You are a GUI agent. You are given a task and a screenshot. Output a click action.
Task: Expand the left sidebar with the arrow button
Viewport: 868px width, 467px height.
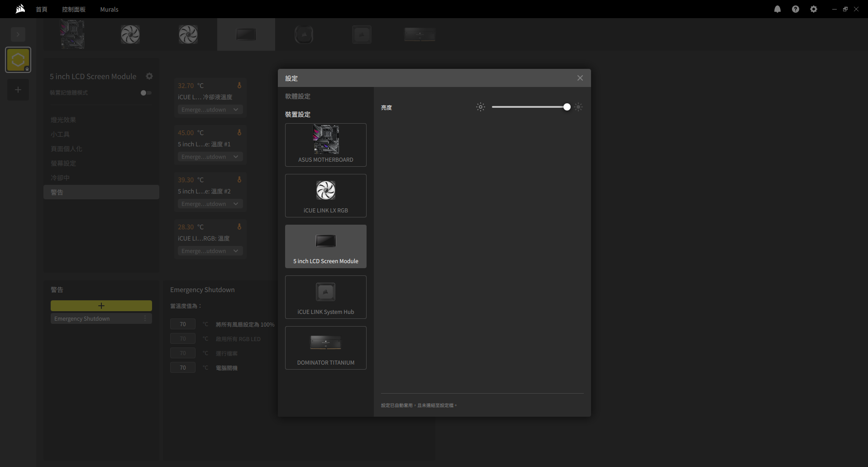coord(18,34)
